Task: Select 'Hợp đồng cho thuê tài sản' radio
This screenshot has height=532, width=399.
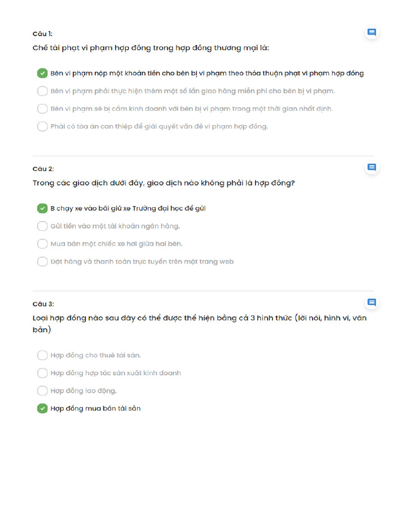Action: [x=42, y=355]
